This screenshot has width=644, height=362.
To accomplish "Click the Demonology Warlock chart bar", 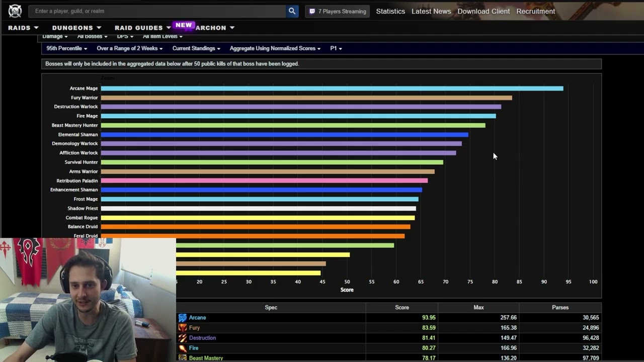I will click(x=281, y=144).
